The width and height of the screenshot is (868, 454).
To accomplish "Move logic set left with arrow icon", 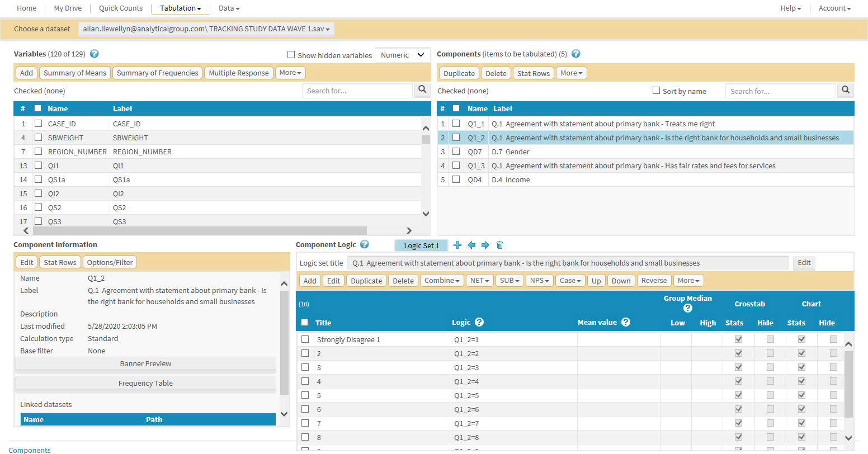I will [x=471, y=245].
